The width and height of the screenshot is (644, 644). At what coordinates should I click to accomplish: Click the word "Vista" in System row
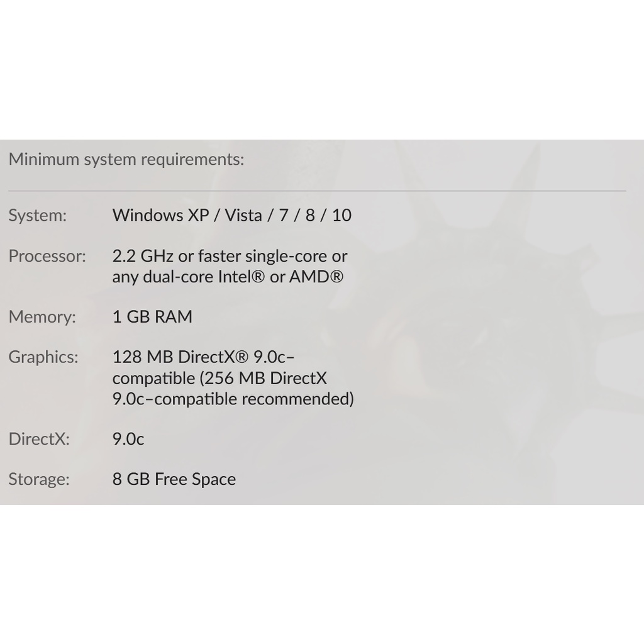pos(243,215)
